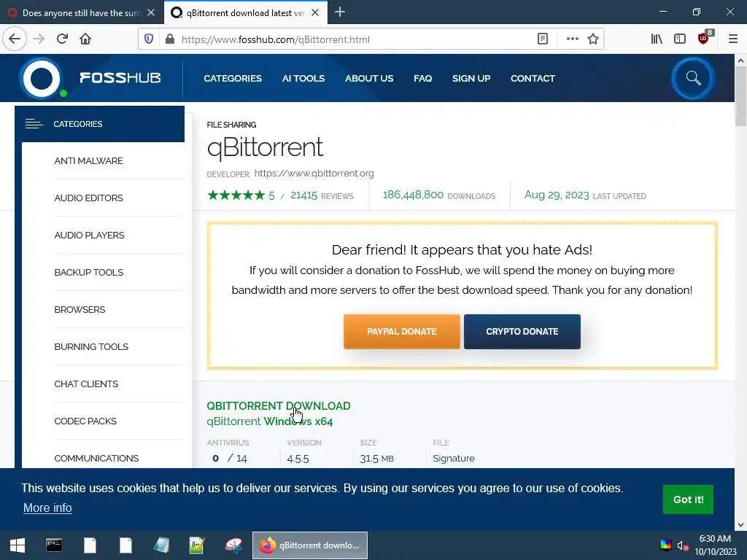This screenshot has width=747, height=560.
Task: Select ANTI MALWARE category
Action: coord(88,161)
